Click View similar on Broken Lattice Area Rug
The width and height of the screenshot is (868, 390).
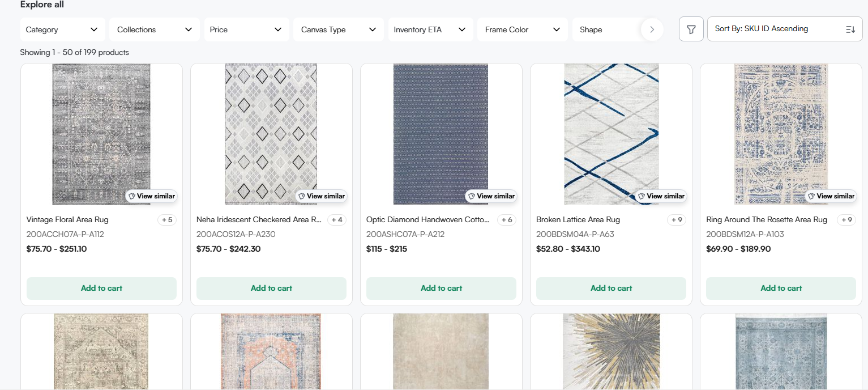[661, 196]
